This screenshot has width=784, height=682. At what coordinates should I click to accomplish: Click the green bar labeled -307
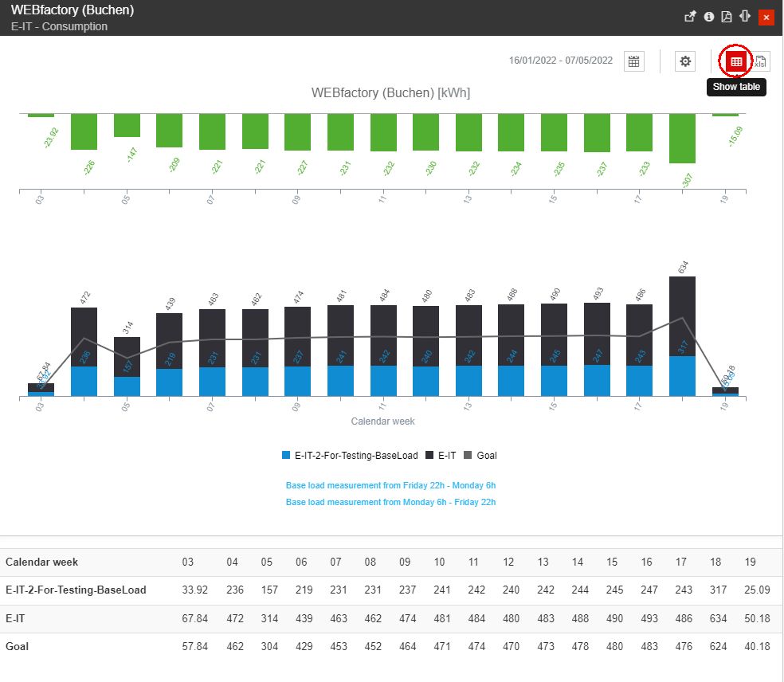click(683, 138)
